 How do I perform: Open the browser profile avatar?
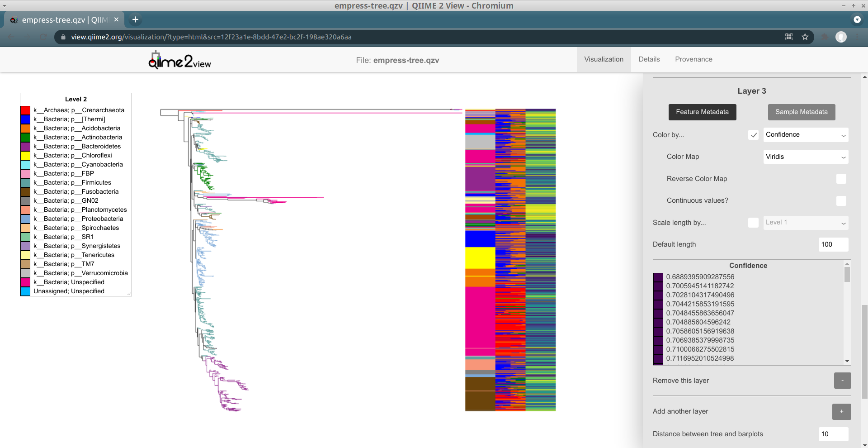[841, 37]
